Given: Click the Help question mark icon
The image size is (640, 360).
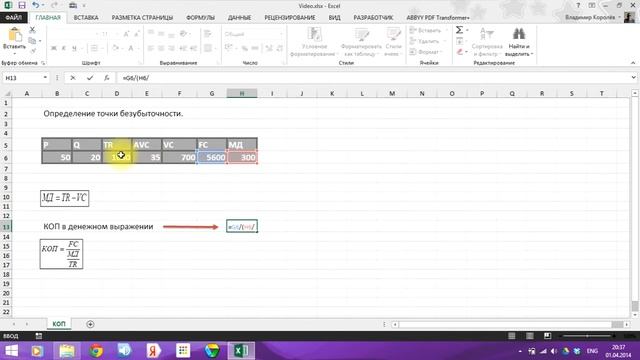Looking at the screenshot, I should pyautogui.click(x=578, y=5).
